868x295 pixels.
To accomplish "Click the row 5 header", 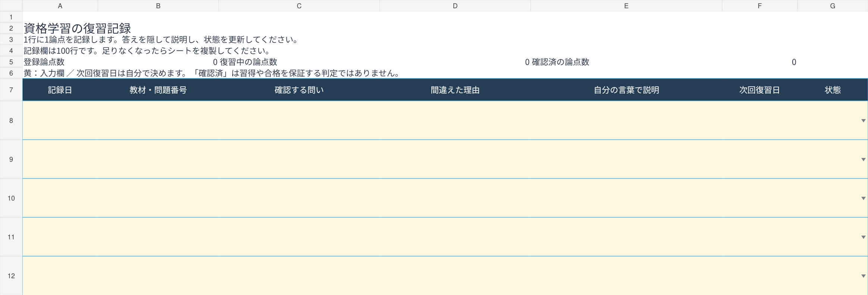I will coord(11,62).
